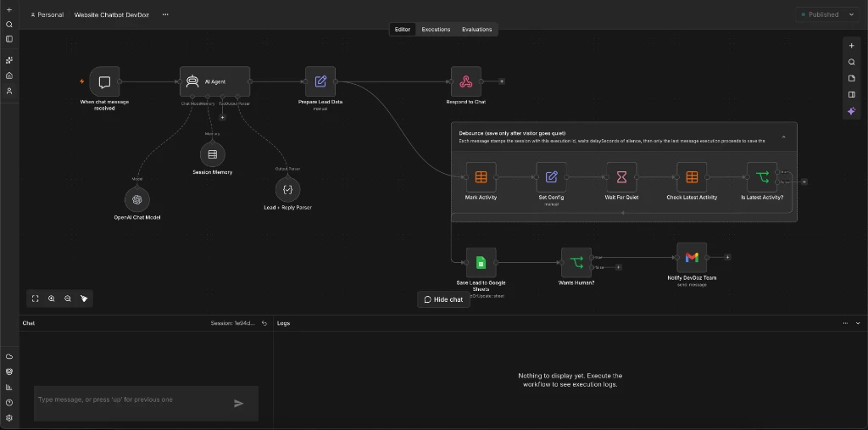868x430 pixels.
Task: Add node from right panel plus icon
Action: (852, 46)
